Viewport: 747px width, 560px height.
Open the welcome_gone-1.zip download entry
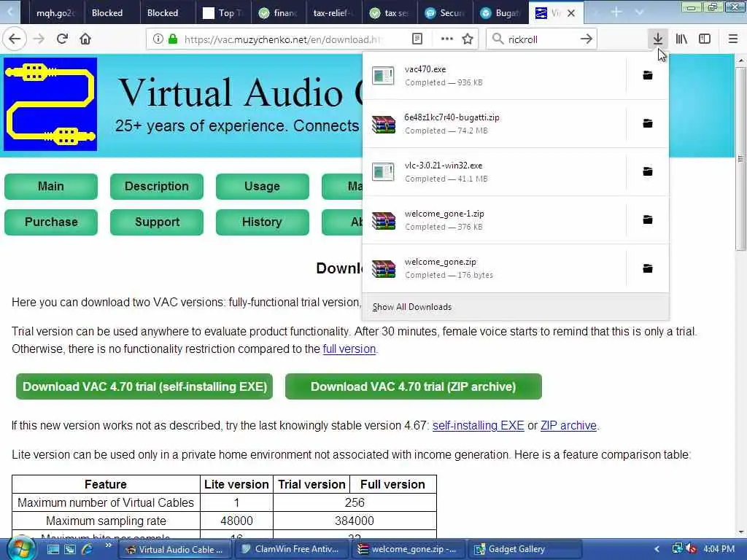click(495, 219)
